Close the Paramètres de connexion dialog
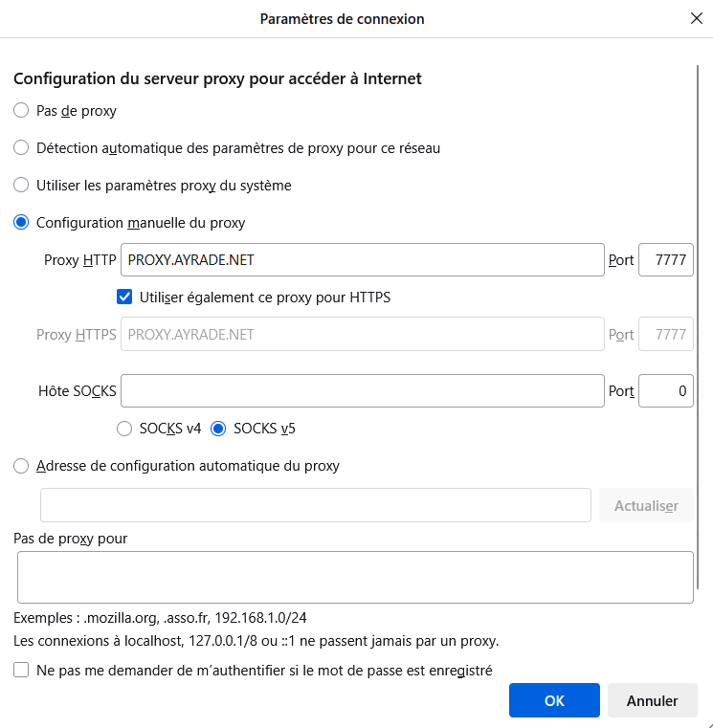The height and width of the screenshot is (728, 713). (697, 18)
